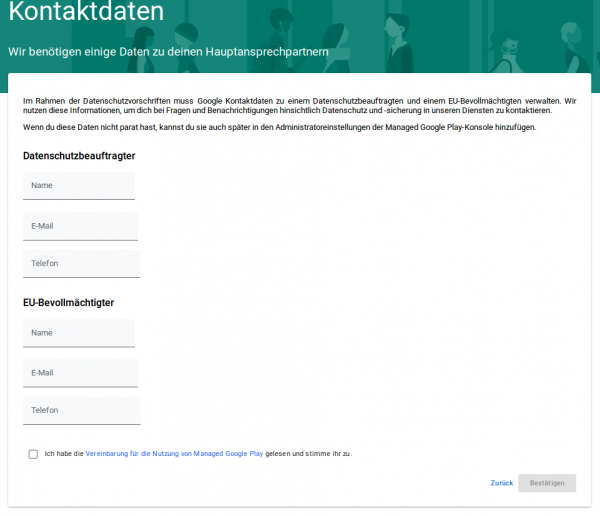
Task: Select the Telefon field for EU-Bevollmächtigter
Action: 81,410
